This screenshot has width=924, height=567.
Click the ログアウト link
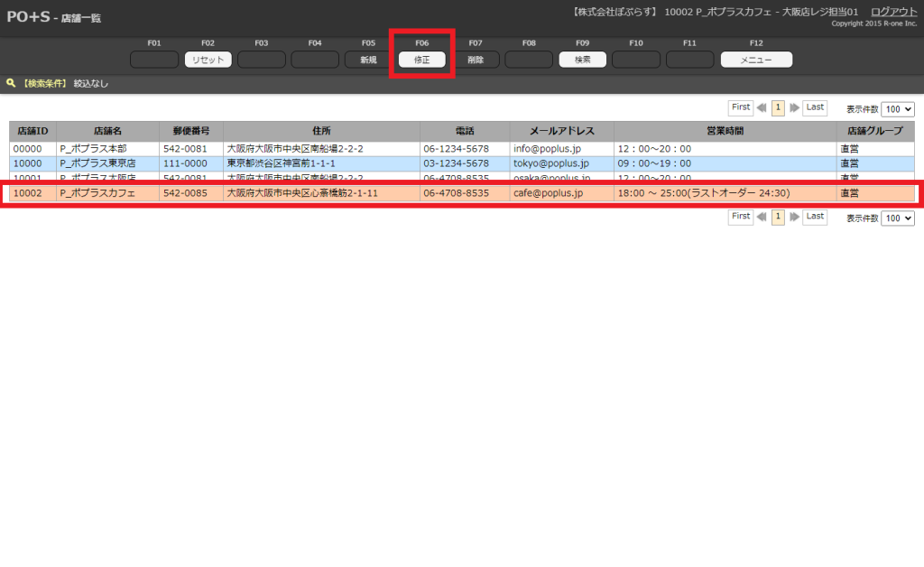893,11
